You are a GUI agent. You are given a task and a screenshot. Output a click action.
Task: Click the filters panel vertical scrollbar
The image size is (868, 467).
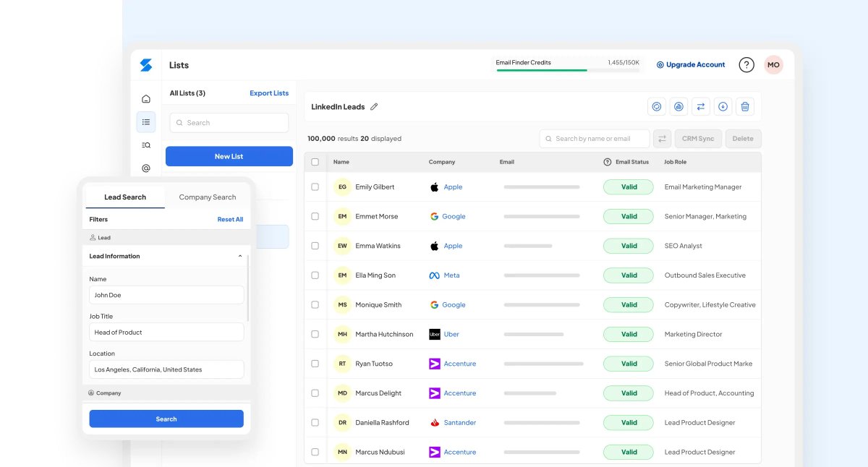click(248, 287)
